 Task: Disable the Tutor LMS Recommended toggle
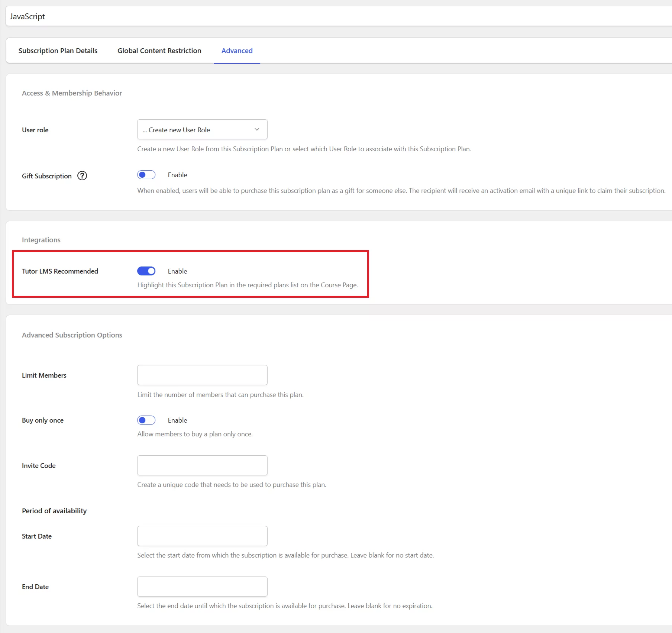click(146, 271)
